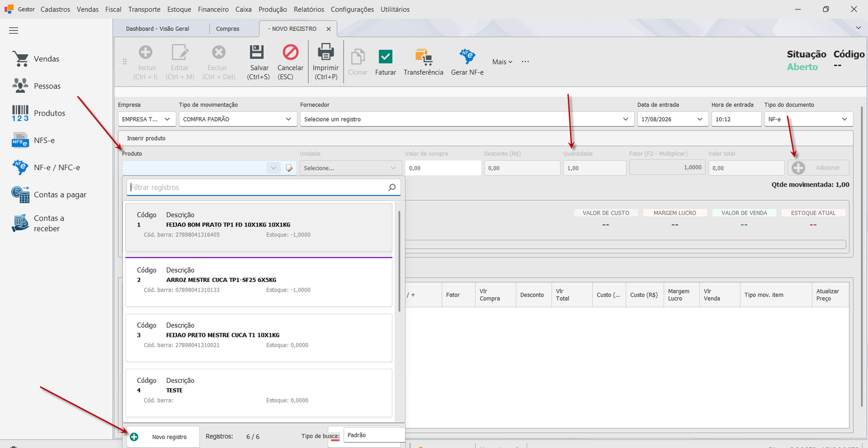Select the TESTE product record
868x448 pixels.
click(259, 393)
